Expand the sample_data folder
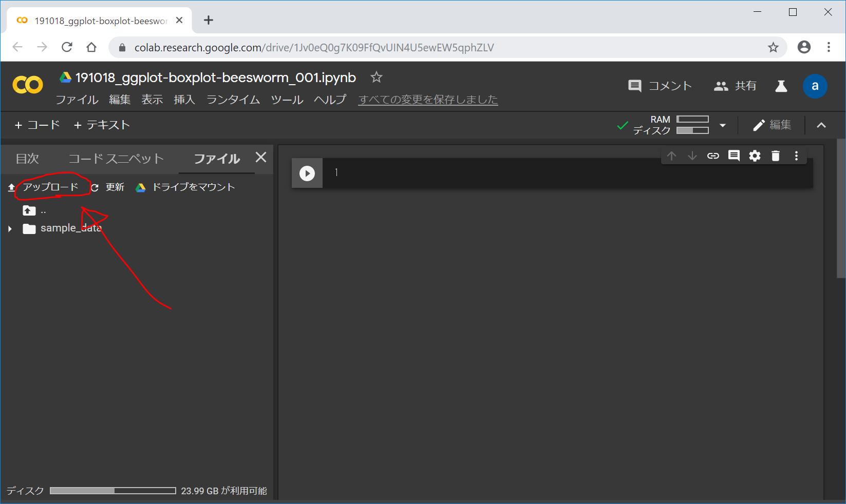The image size is (846, 504). [10, 229]
